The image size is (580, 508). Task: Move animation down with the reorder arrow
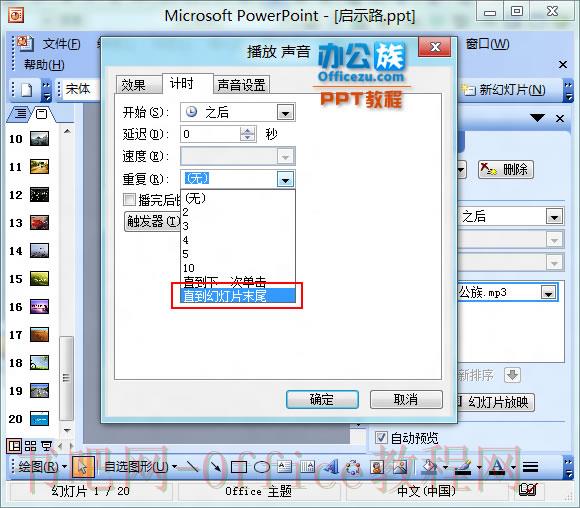tap(512, 375)
